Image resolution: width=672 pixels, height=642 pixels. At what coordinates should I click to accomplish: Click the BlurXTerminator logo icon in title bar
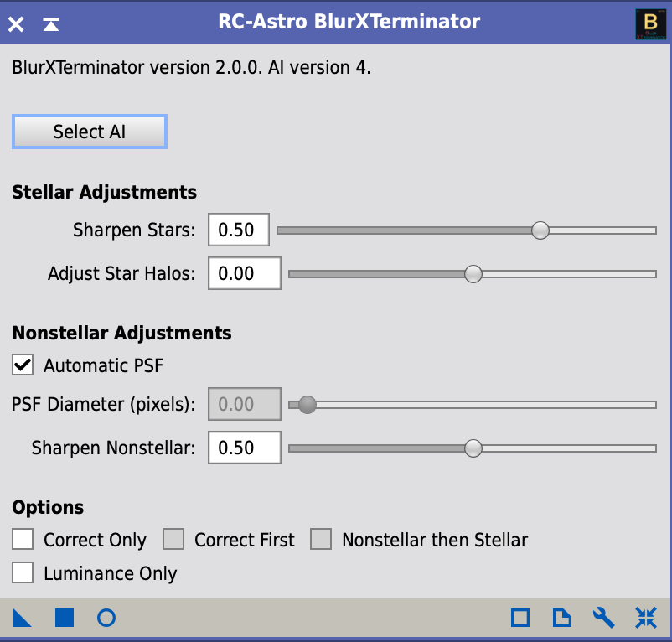click(x=650, y=24)
